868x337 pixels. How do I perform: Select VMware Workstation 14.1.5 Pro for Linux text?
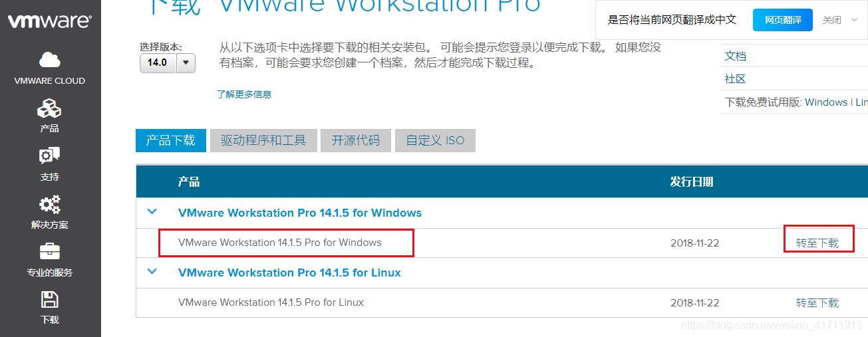[271, 302]
